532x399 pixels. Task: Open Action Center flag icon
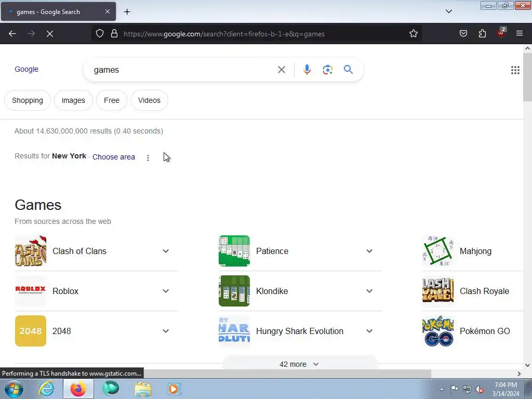pos(454,389)
